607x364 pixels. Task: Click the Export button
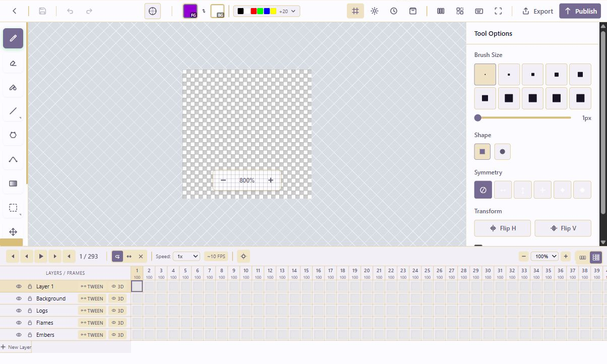pos(537,11)
